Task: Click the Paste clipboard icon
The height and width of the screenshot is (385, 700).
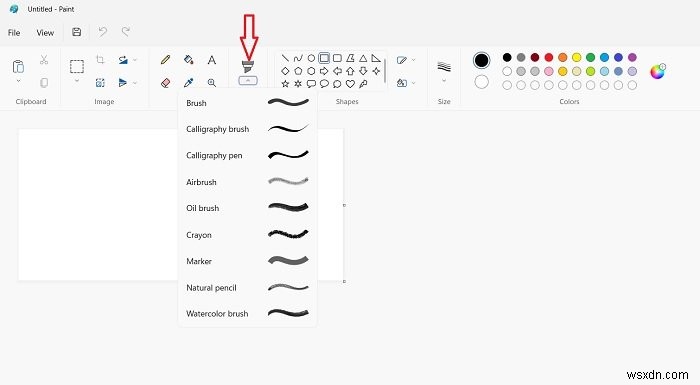Action: [18, 66]
